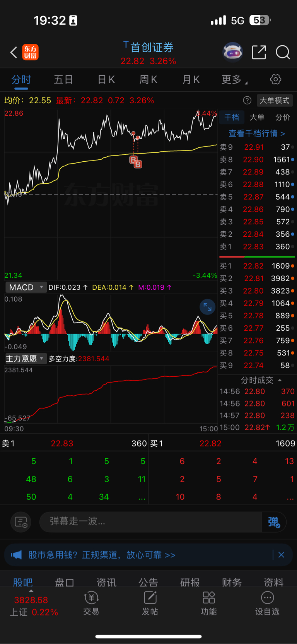Tap the 14:57 22.80 trade record

pos(257,415)
